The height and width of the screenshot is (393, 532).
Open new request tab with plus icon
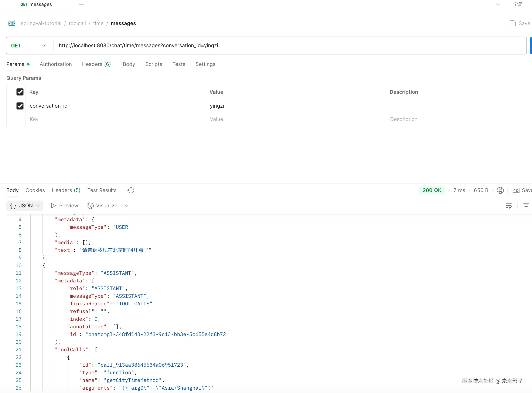(81, 4)
